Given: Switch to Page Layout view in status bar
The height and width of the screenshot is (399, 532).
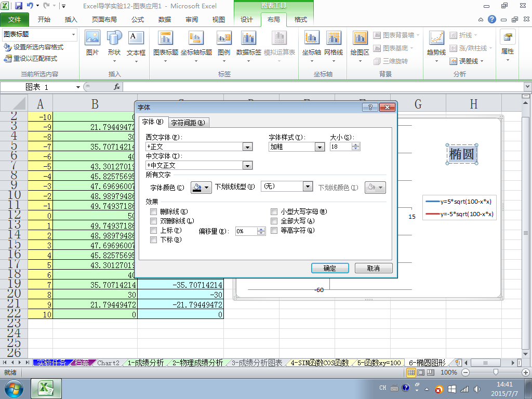Looking at the screenshot, I should coord(421,372).
